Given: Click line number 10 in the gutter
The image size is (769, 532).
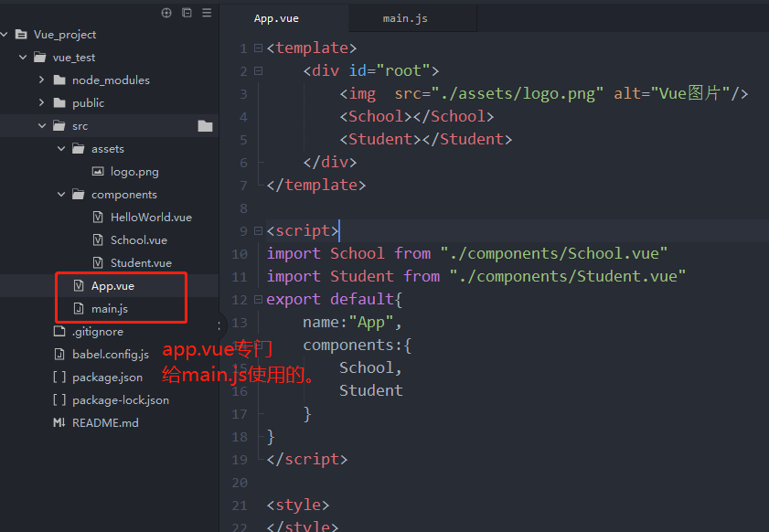Looking at the screenshot, I should pos(240,254).
